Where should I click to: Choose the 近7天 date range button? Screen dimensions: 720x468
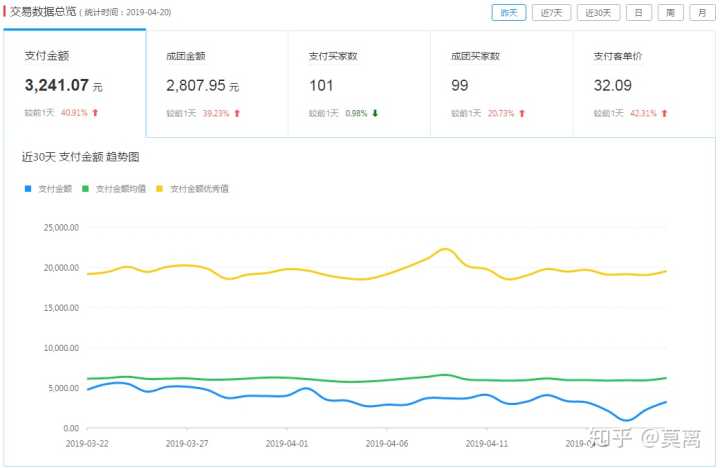(552, 13)
